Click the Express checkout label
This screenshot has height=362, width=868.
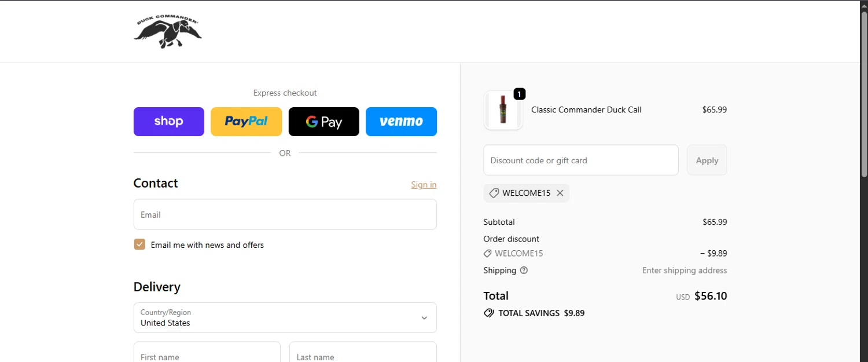[x=285, y=93]
